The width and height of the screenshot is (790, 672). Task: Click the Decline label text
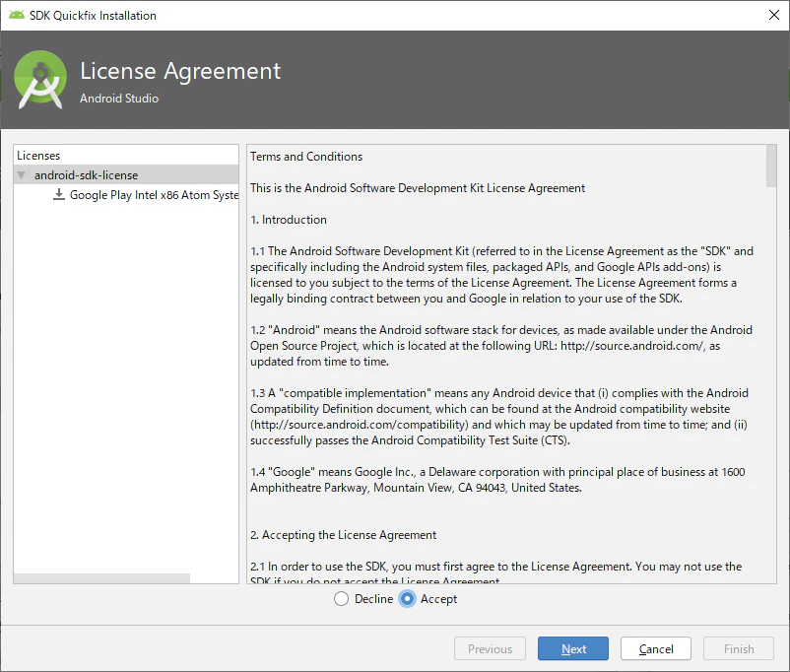click(374, 599)
